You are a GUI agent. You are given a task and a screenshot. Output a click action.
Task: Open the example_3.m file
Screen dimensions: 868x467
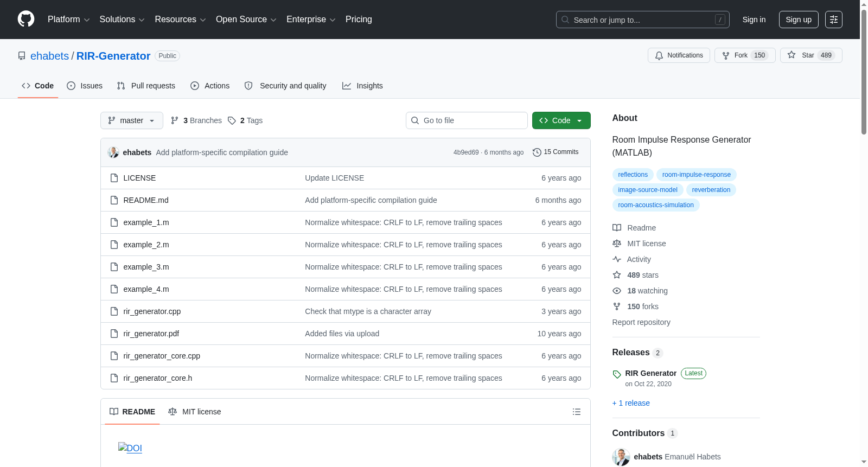pos(146,267)
